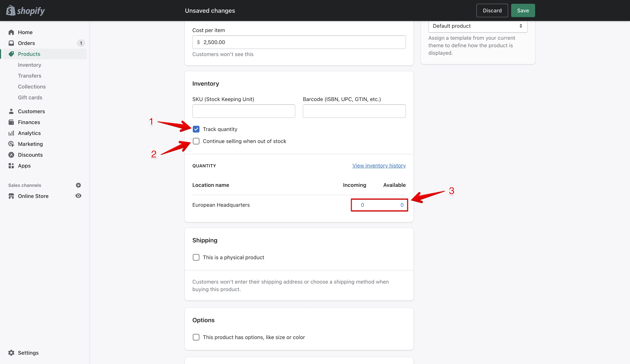Go to Transfers submenu
The image size is (630, 364).
click(30, 76)
